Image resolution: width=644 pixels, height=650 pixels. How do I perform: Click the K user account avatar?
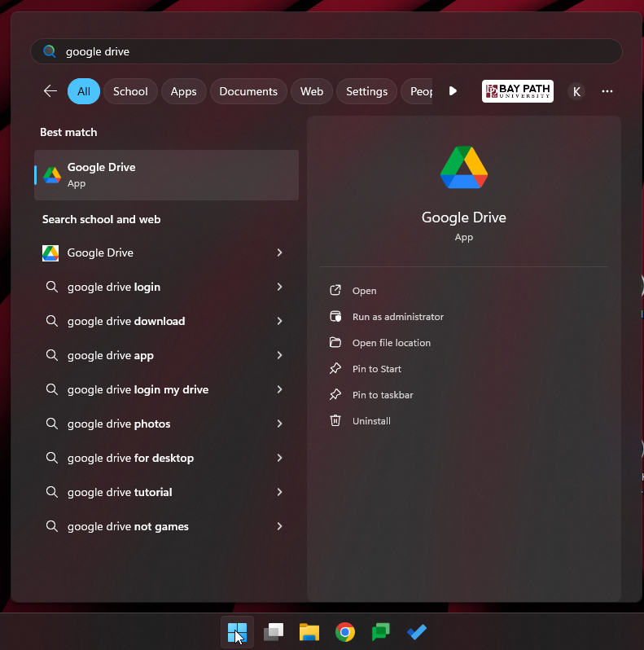click(x=576, y=91)
